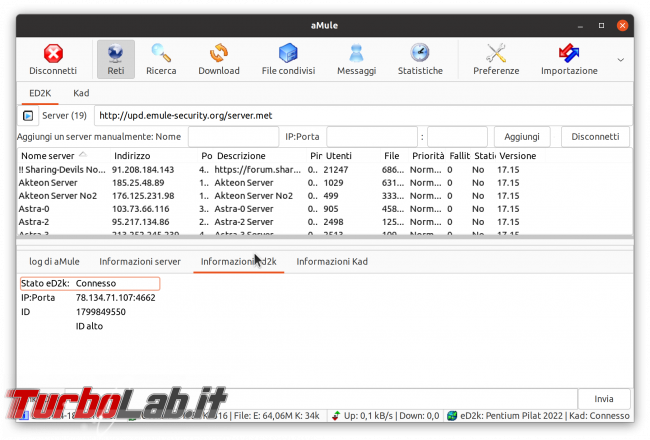Screen dimensions: 650x440
Task: Sort by Nome server column
Action: (x=64, y=156)
